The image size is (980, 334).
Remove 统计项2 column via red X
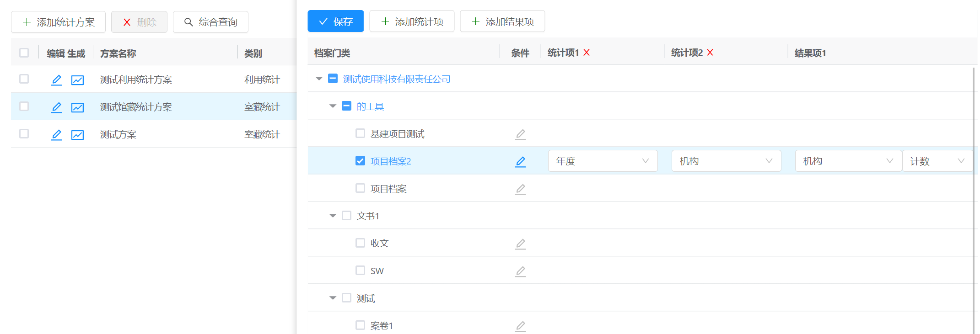pos(710,53)
